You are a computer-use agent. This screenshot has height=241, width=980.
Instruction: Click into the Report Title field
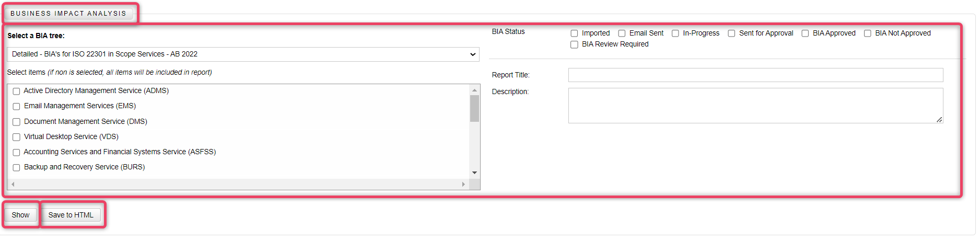755,75
